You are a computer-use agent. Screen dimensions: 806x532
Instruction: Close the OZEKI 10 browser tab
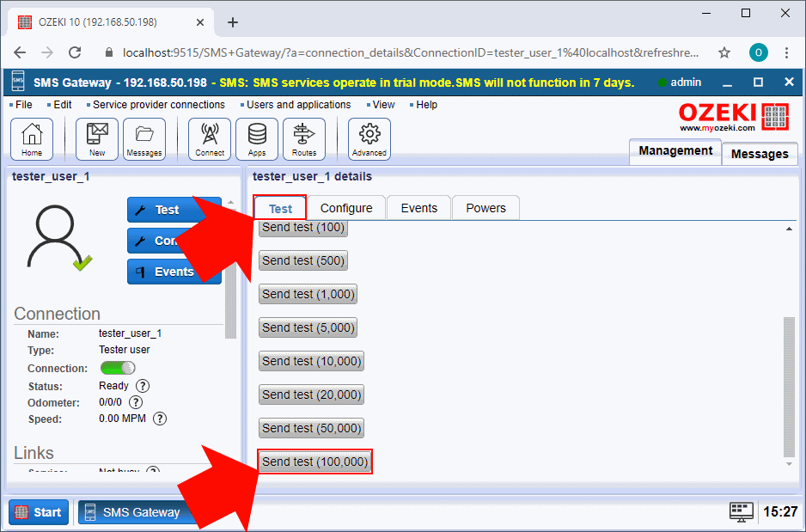pyautogui.click(x=200, y=22)
